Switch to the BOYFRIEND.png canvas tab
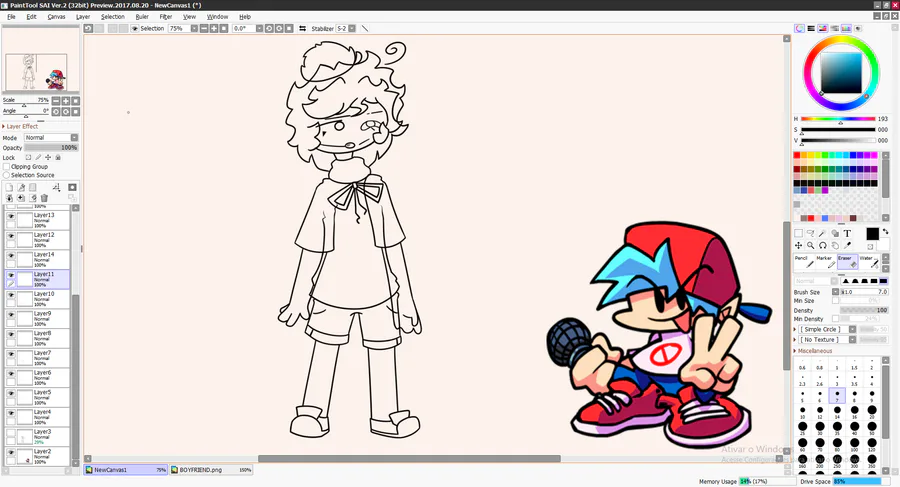 212,470
